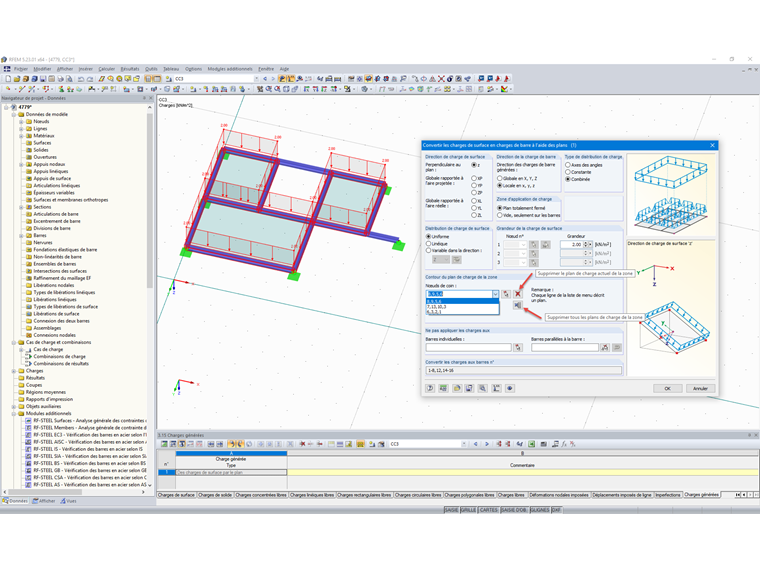The image size is (760, 570).
Task: Click the 'Barres parallèles à la barre' field
Action: pos(565,347)
